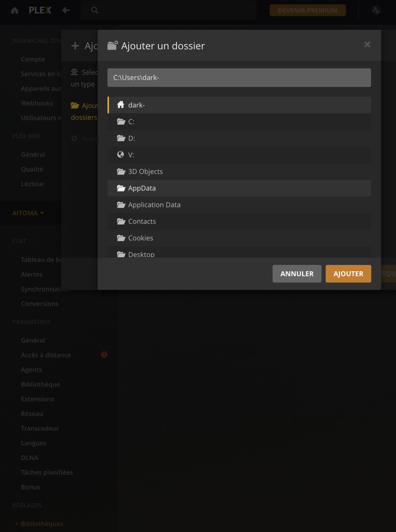Click the DEVENIR PREMIUM button
The height and width of the screenshot is (532, 396).
point(307,11)
